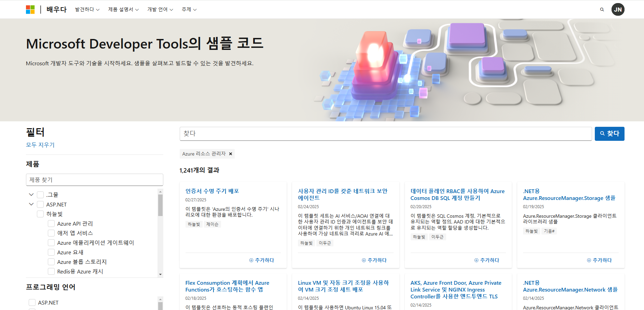Check the Azure API 관리 checkbox
This screenshot has width=644, height=310.
point(51,224)
